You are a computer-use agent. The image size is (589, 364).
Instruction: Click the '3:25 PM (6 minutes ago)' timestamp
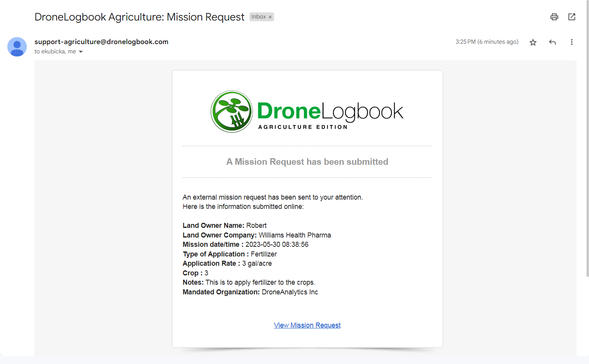click(x=487, y=42)
